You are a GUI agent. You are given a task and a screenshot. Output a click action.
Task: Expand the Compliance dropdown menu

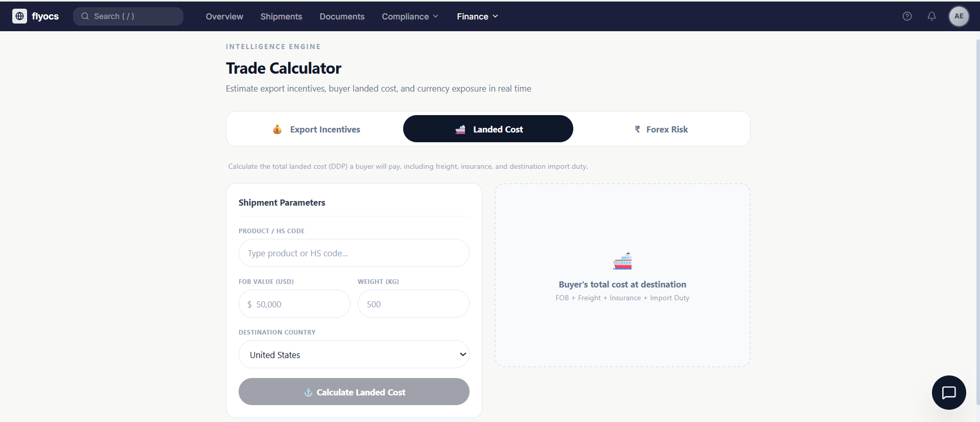click(x=410, y=16)
